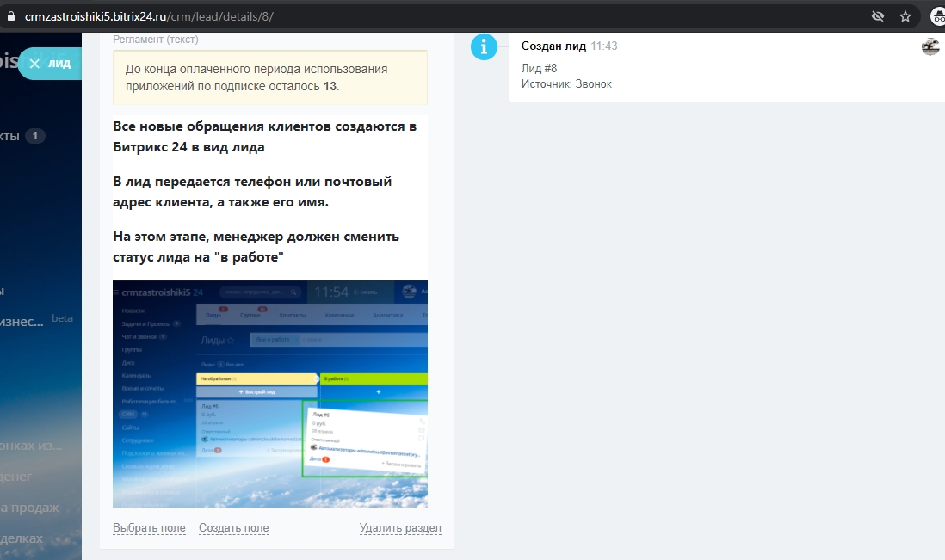The image size is (945, 560).
Task: Bookmark this page with the star icon
Action: click(x=905, y=16)
